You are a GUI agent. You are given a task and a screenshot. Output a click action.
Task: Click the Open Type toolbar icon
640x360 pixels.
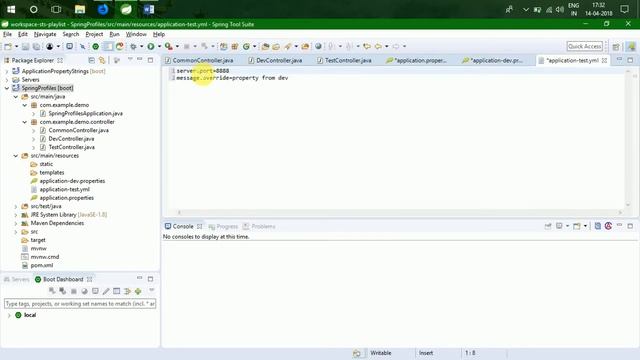265,47
